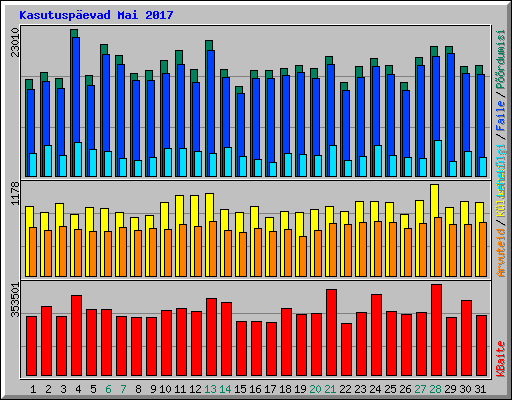Click the 'Faile' legend label
This screenshot has height=400, width=512.
click(x=501, y=115)
